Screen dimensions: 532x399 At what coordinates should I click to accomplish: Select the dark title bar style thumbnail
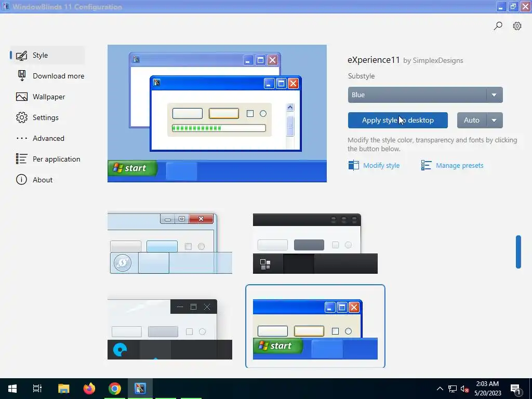pos(315,243)
